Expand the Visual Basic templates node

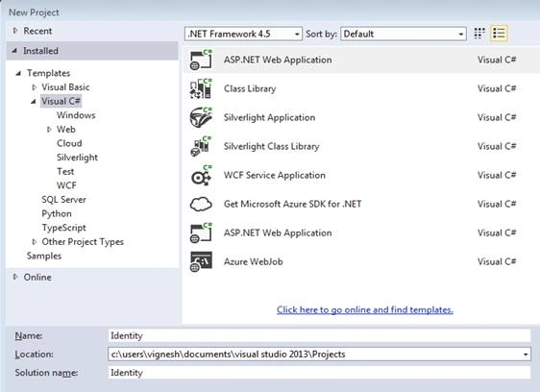click(34, 87)
